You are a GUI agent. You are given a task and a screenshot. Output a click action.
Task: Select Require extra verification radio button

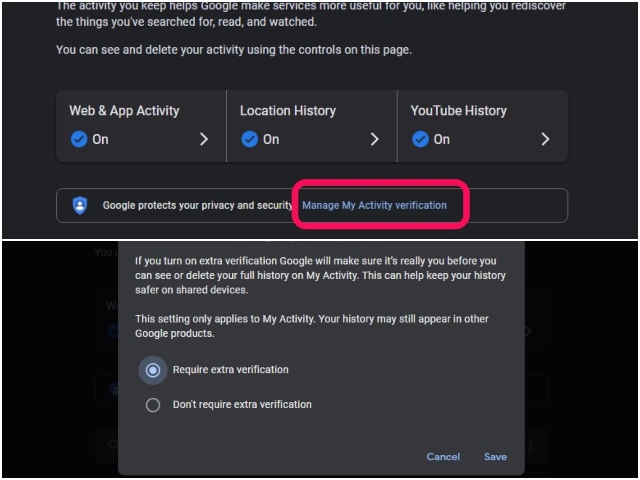(153, 370)
